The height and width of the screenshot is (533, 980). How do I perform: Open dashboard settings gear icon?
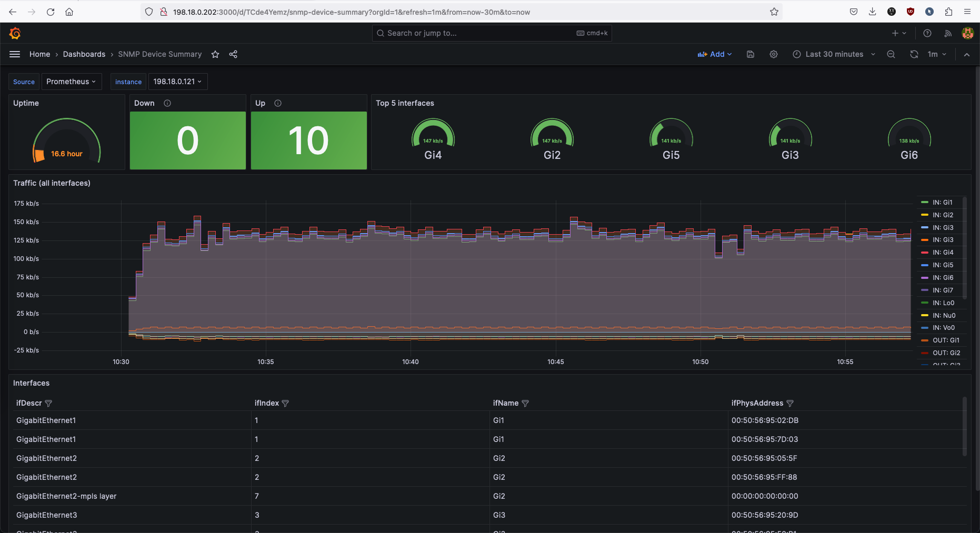point(774,54)
